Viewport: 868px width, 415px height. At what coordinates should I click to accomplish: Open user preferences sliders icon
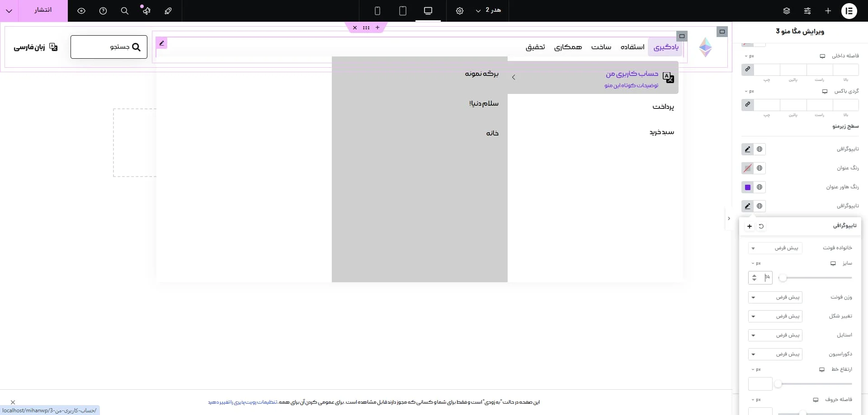coord(808,11)
